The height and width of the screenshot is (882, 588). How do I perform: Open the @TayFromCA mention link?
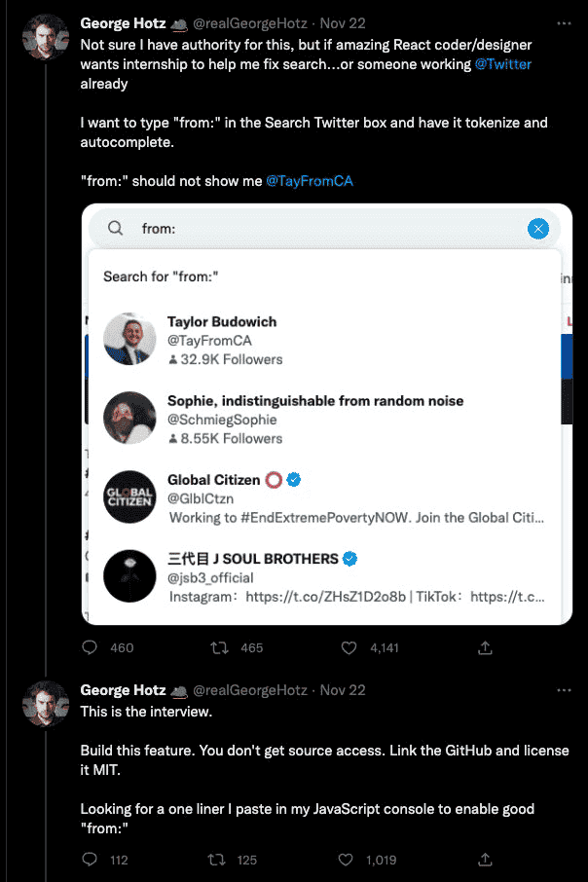[x=310, y=181]
